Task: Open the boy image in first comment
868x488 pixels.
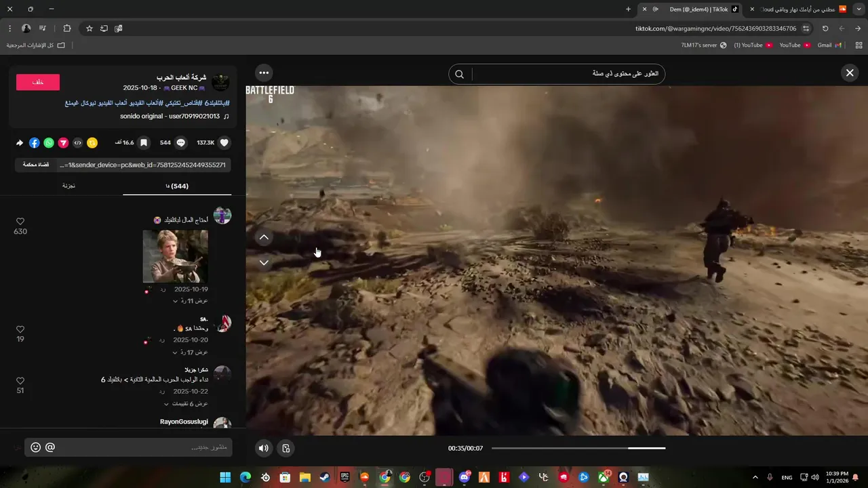Action: coord(175,256)
